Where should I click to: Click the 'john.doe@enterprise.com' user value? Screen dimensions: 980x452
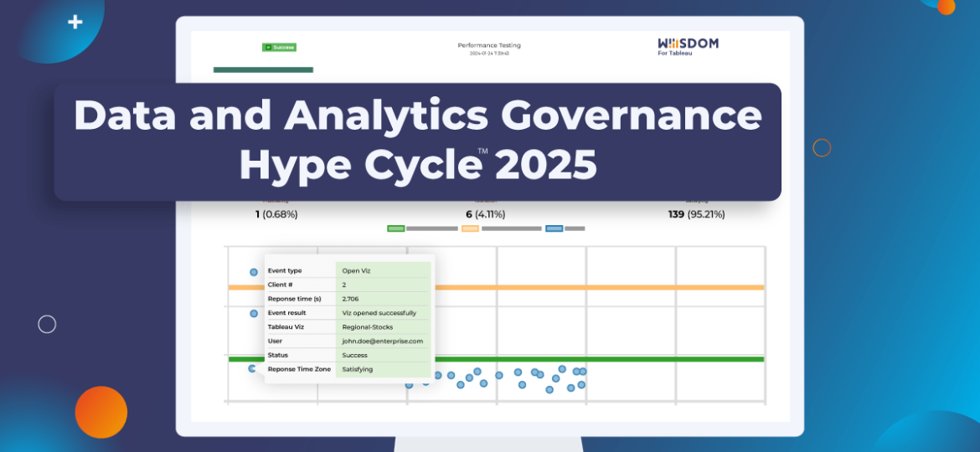(x=383, y=341)
